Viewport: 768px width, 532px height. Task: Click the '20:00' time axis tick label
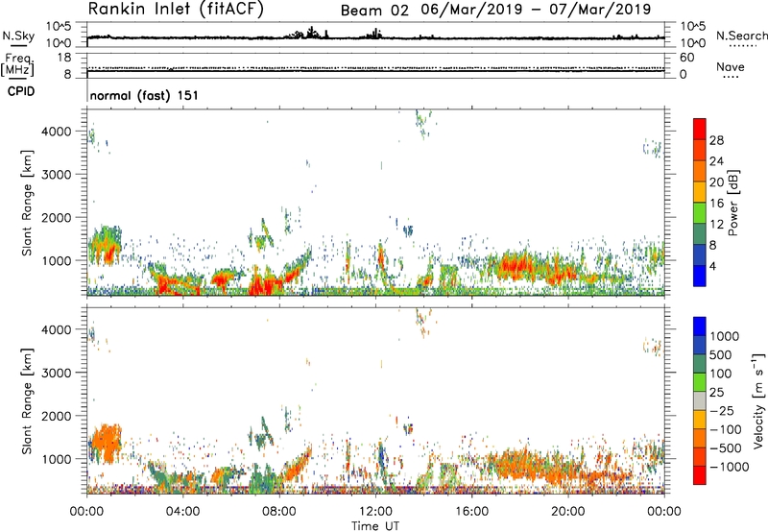coord(568,512)
